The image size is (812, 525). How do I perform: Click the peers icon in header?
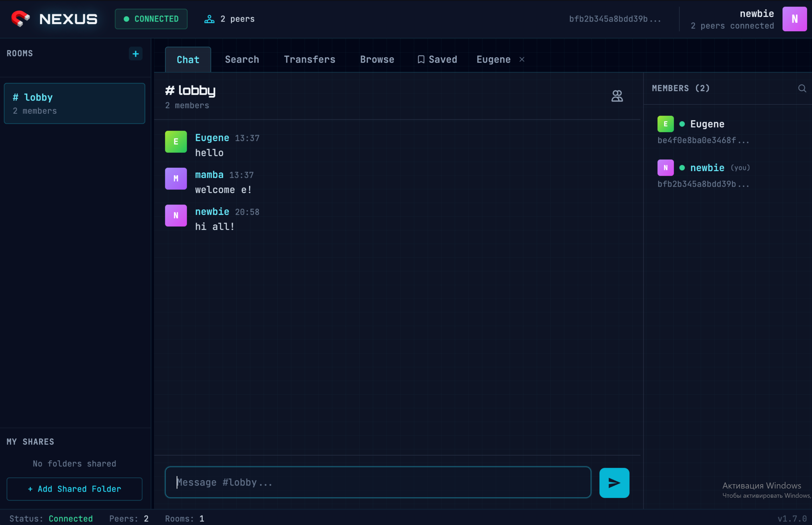point(209,19)
